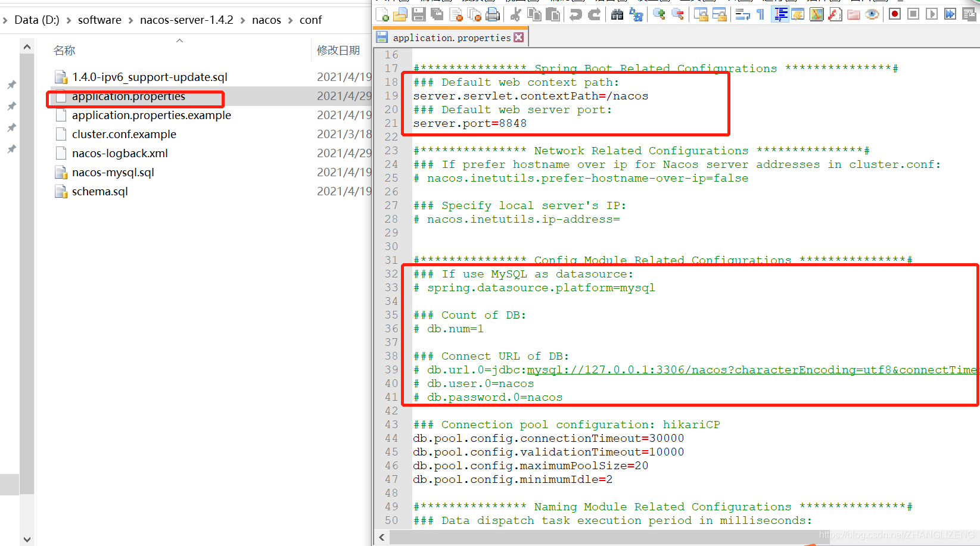Cut selection with the scissors icon

pyautogui.click(x=516, y=14)
